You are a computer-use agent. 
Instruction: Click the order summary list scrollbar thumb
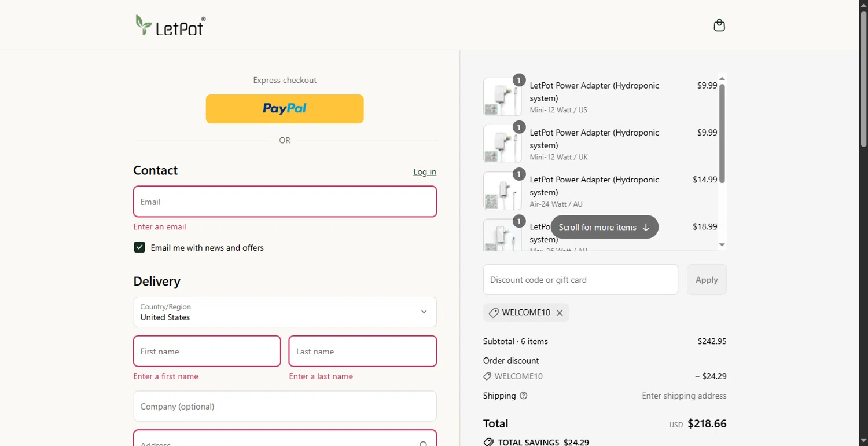(722, 133)
